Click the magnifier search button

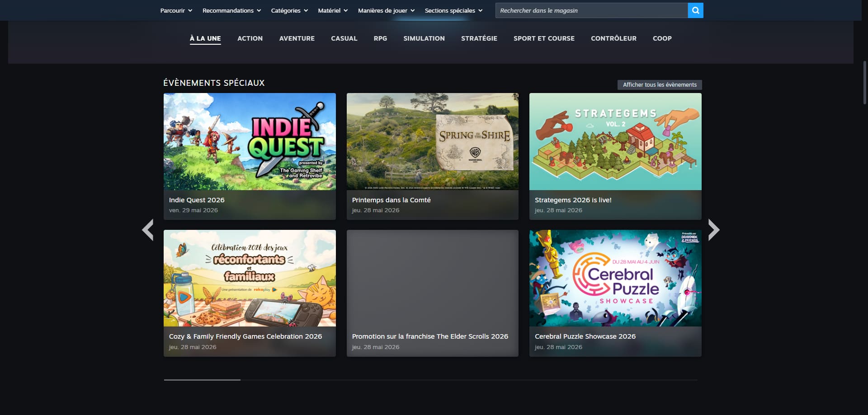[x=695, y=10]
